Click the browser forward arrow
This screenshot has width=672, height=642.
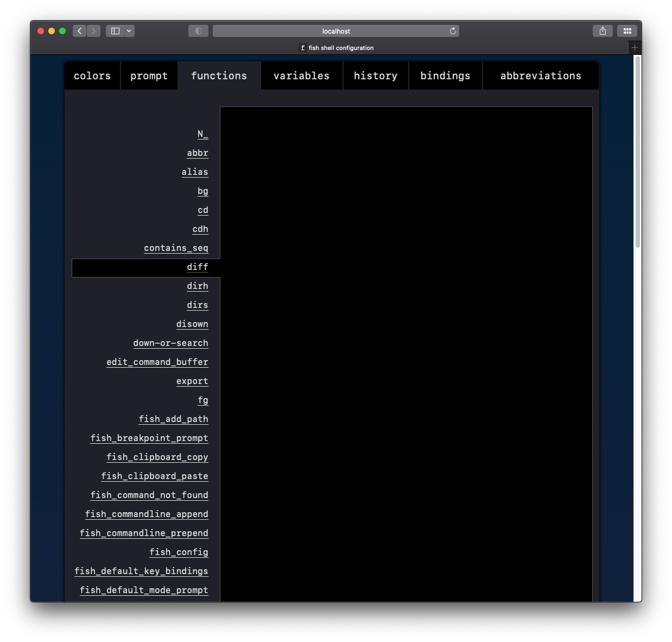[93, 31]
